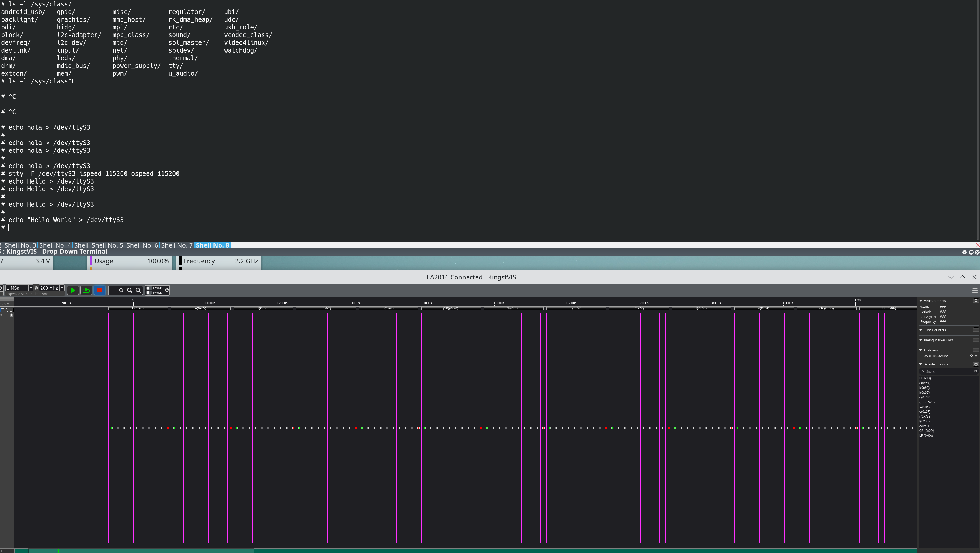This screenshot has height=553, width=980.
Task: Remove the UART/RS232/485 analyzer
Action: click(976, 356)
